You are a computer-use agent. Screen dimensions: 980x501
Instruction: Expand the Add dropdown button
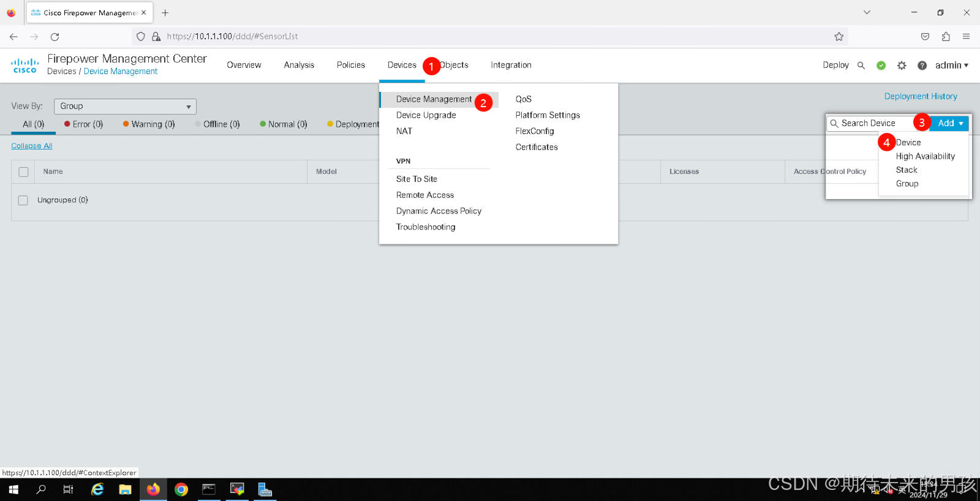949,123
